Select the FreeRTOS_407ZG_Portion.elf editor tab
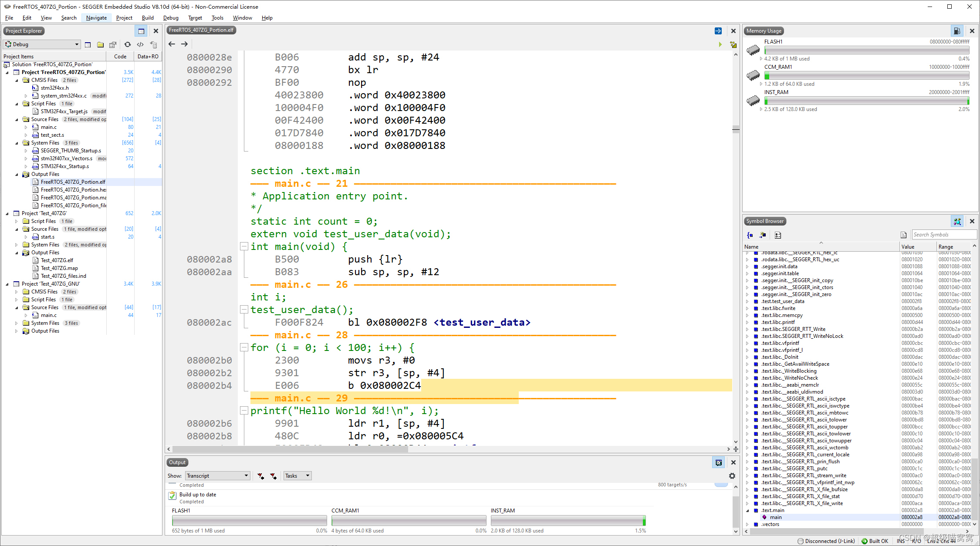The image size is (980, 546). pos(201,30)
